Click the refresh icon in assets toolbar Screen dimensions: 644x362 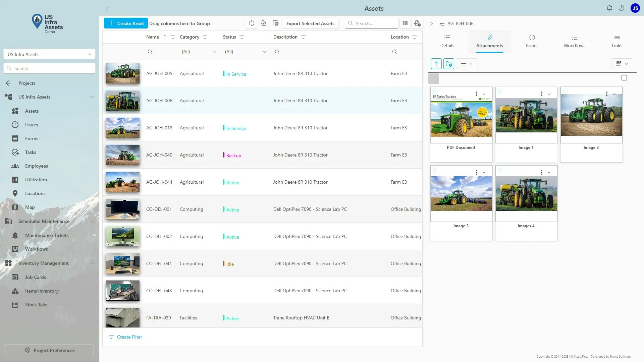[251, 23]
